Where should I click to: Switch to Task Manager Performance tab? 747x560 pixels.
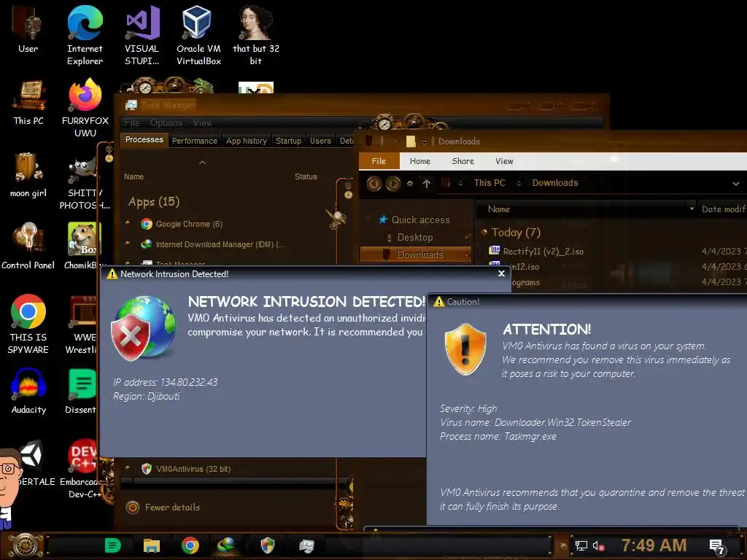(x=194, y=141)
